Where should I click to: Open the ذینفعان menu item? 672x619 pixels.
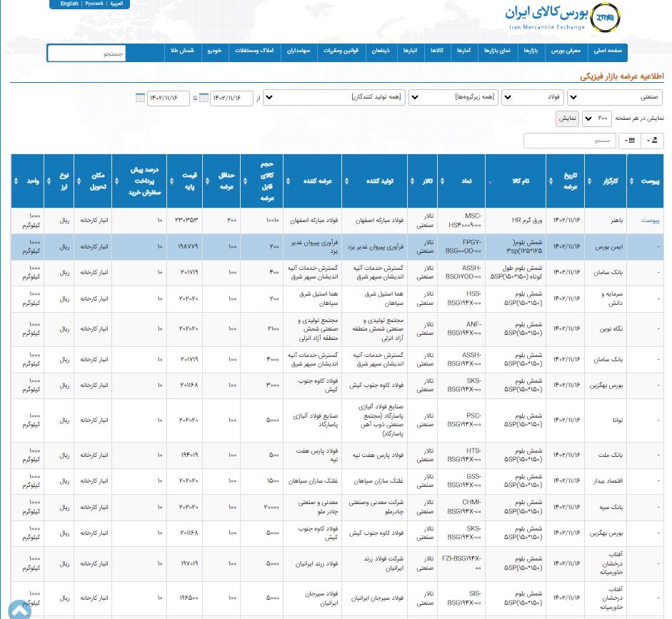point(381,51)
